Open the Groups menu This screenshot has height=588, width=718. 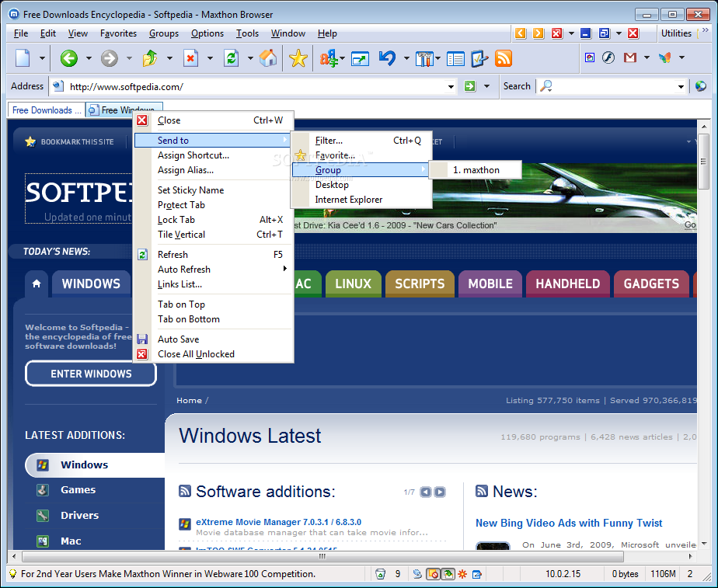tap(163, 33)
